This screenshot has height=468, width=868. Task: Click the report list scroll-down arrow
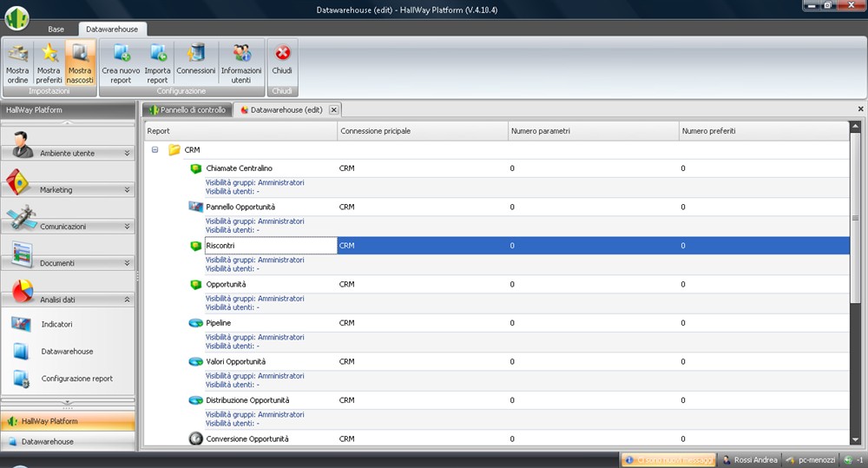pos(855,439)
